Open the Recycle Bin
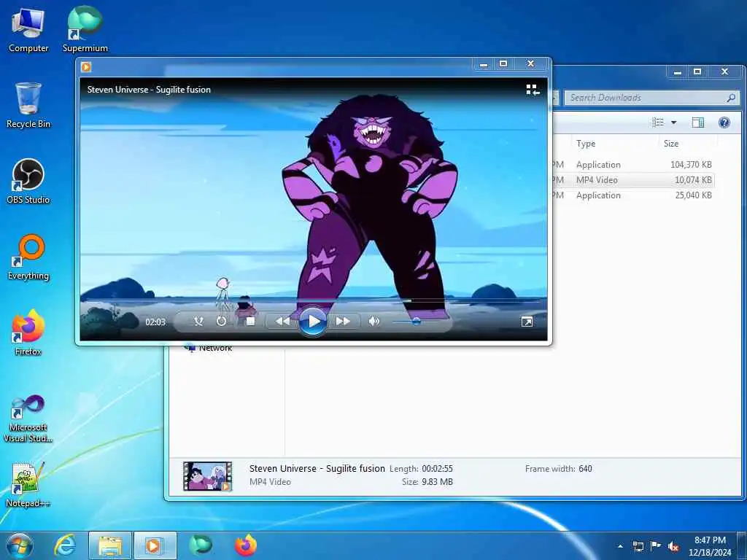 (28, 106)
